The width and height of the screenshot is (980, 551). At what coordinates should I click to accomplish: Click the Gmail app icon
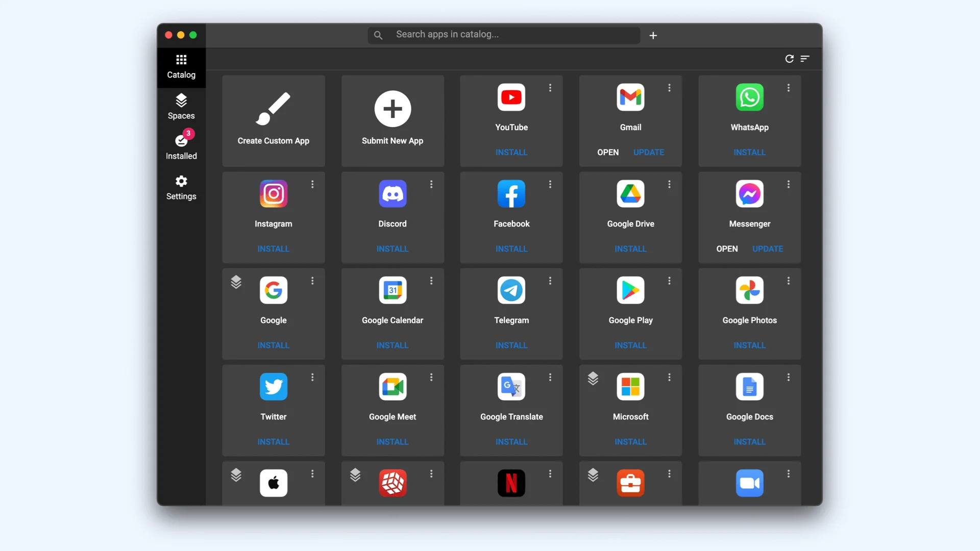[630, 97]
